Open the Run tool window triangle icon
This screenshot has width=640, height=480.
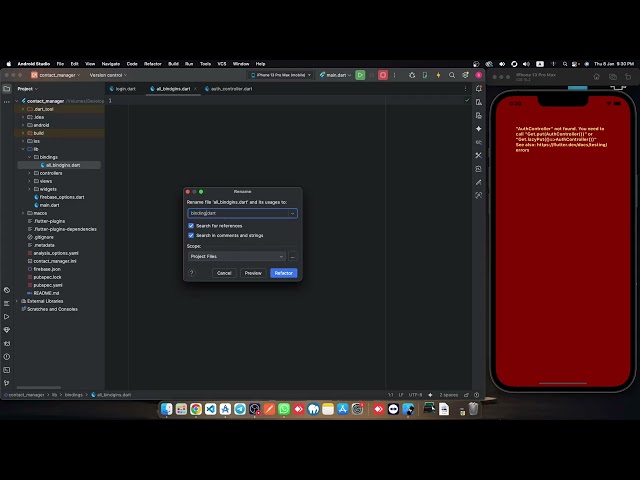7,316
